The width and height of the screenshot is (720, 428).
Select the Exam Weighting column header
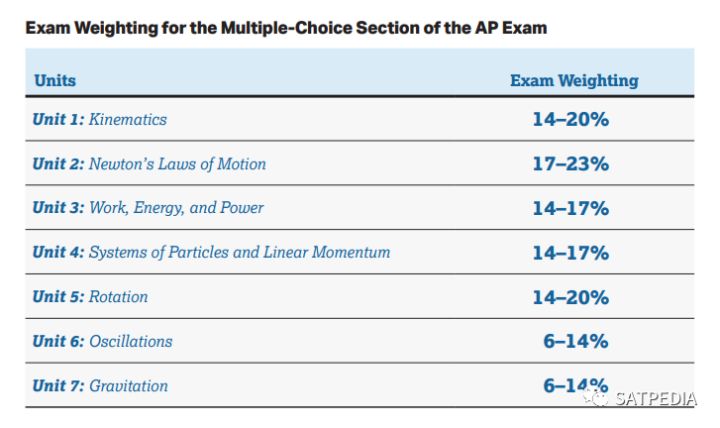point(574,80)
